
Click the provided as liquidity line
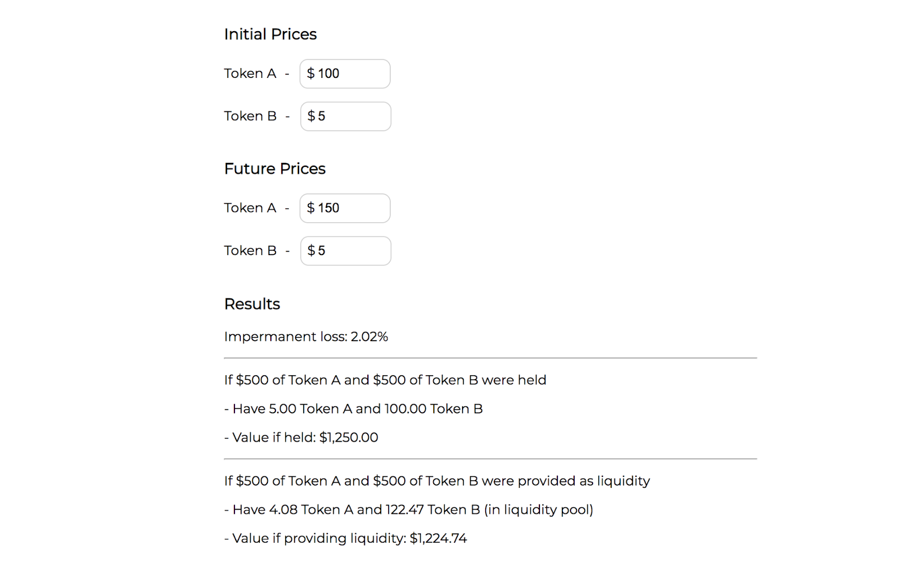437,481
